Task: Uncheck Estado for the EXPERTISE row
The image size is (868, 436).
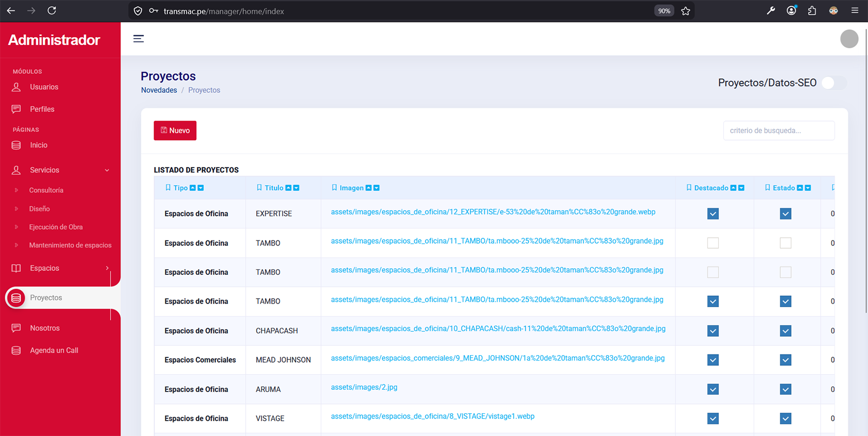Action: tap(786, 214)
